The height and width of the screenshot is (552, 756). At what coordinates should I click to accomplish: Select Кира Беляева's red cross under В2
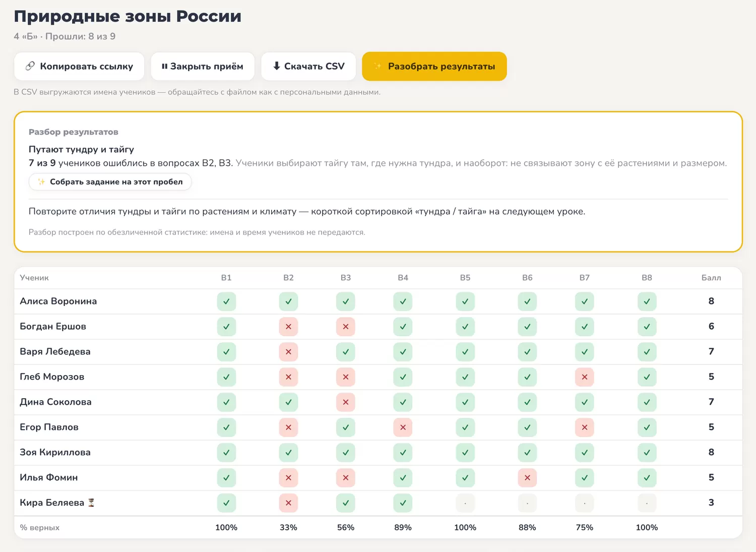(288, 503)
